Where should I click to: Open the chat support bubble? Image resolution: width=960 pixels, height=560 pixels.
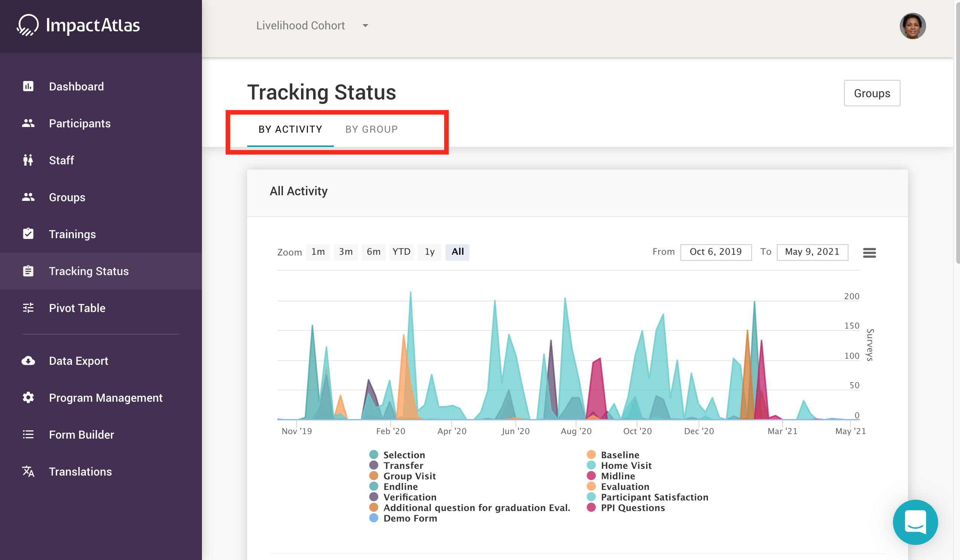[x=916, y=522]
